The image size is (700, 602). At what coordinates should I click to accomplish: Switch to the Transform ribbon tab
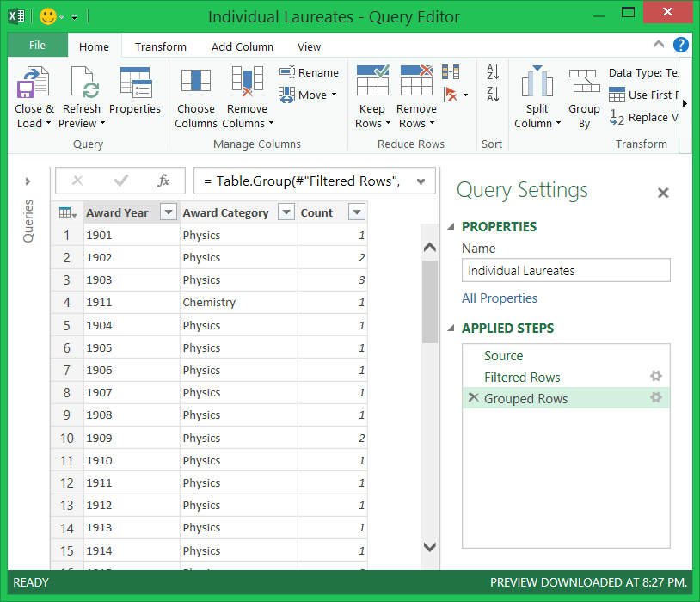(x=161, y=46)
